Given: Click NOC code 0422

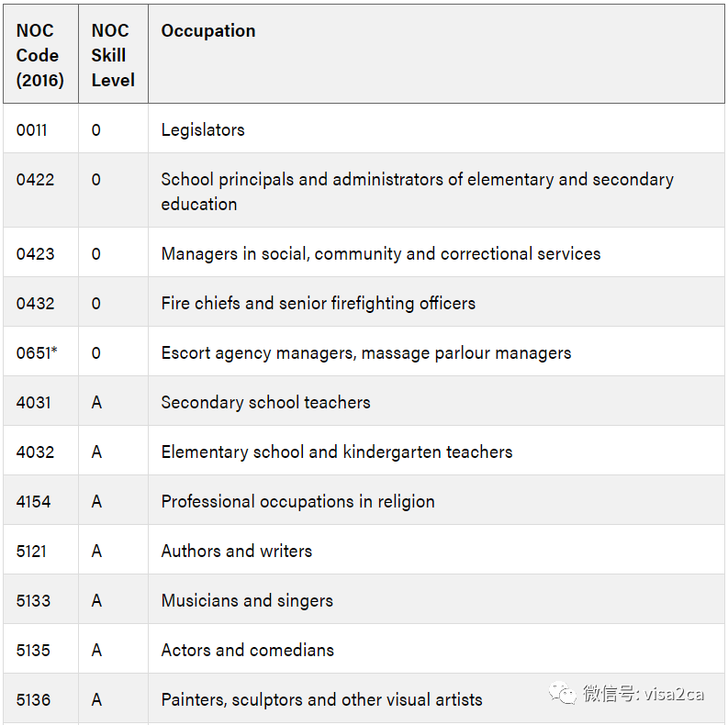Looking at the screenshot, I should [x=35, y=180].
